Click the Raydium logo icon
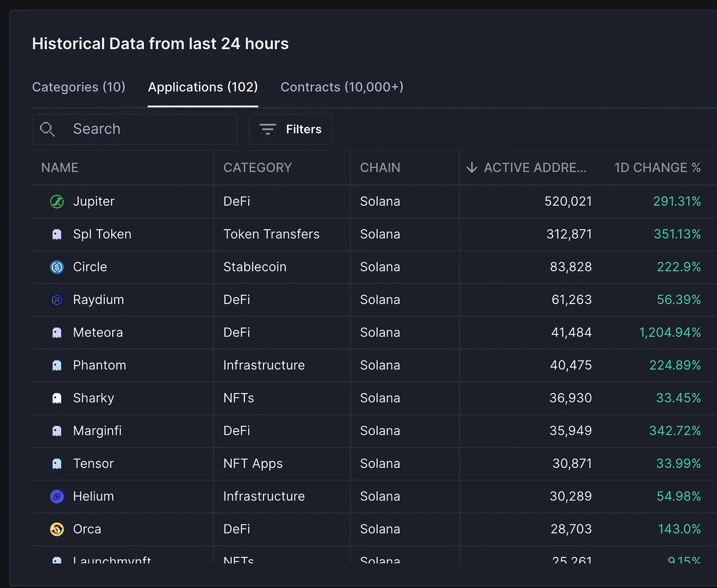Image resolution: width=717 pixels, height=588 pixels. (57, 300)
